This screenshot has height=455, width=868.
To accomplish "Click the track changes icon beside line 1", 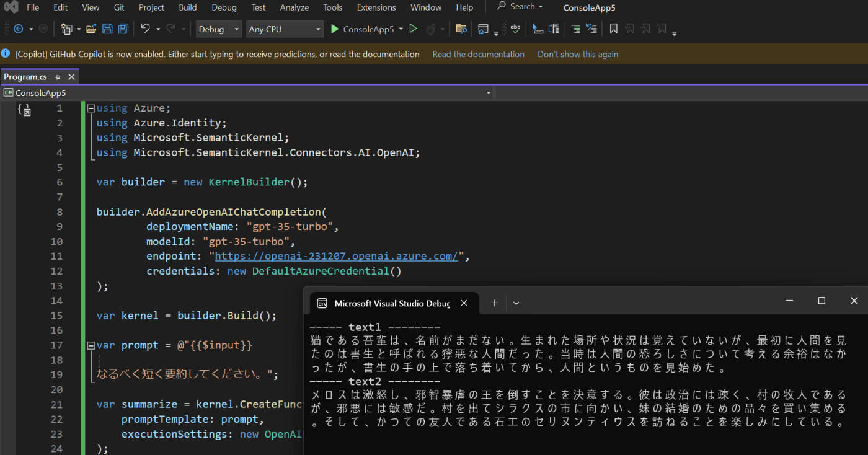I will point(24,110).
